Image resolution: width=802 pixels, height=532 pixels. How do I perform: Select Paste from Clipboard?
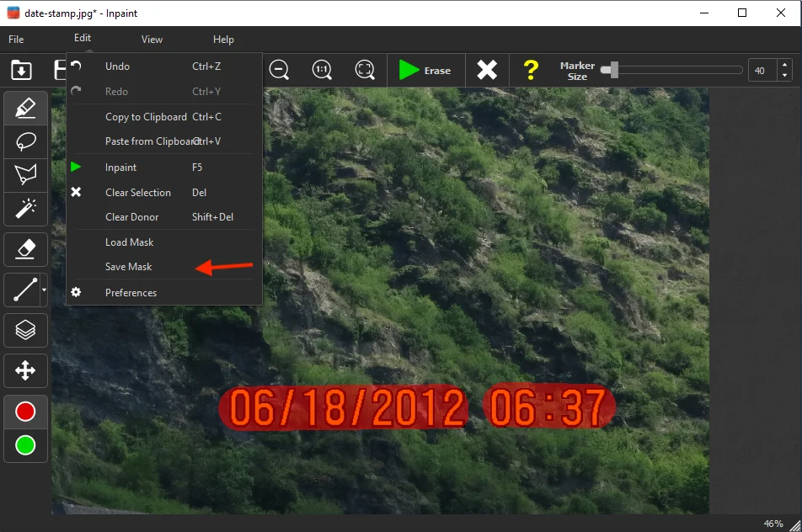pyautogui.click(x=164, y=141)
